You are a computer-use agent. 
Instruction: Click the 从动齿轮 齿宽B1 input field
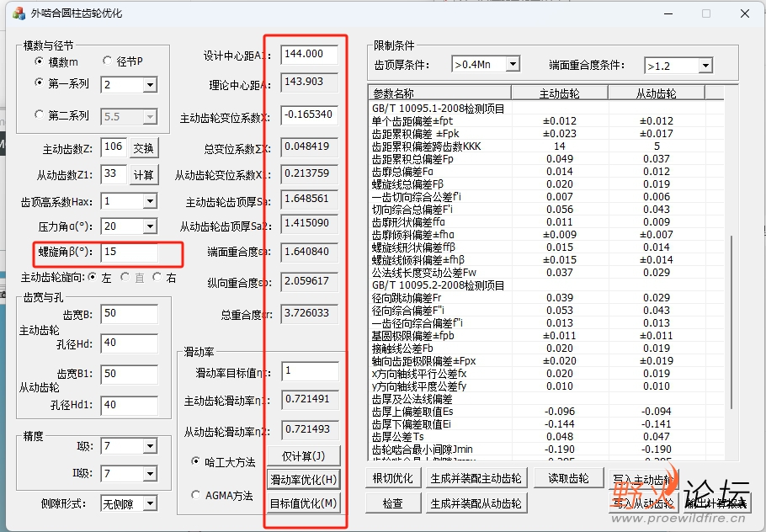coord(130,375)
